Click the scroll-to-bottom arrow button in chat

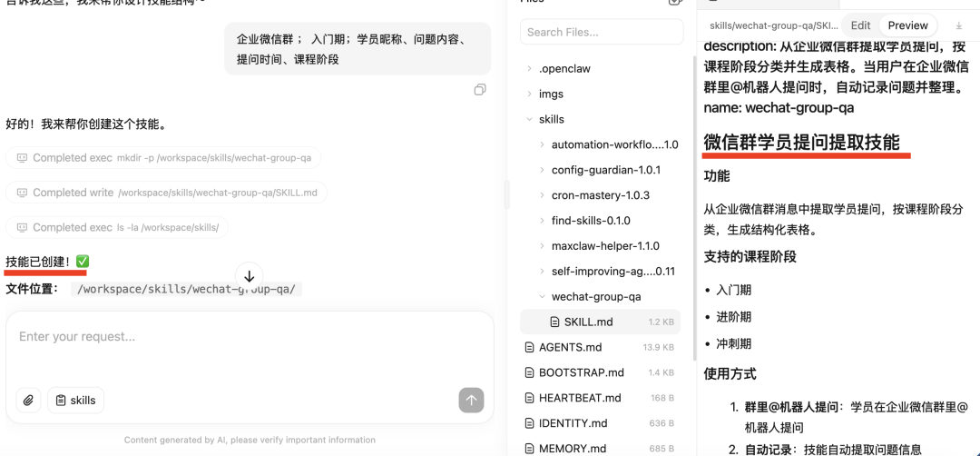[249, 276]
